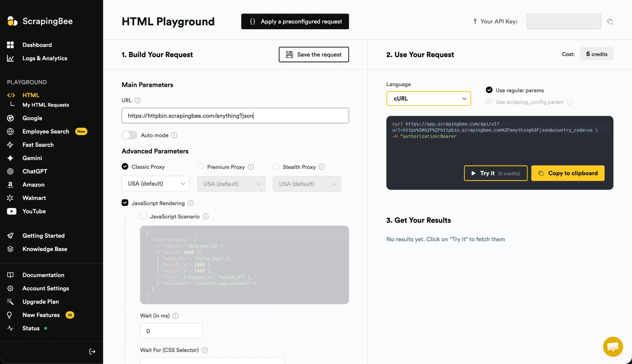Open the chat support bubble
Viewport: 632px width, 364px height.
click(613, 347)
